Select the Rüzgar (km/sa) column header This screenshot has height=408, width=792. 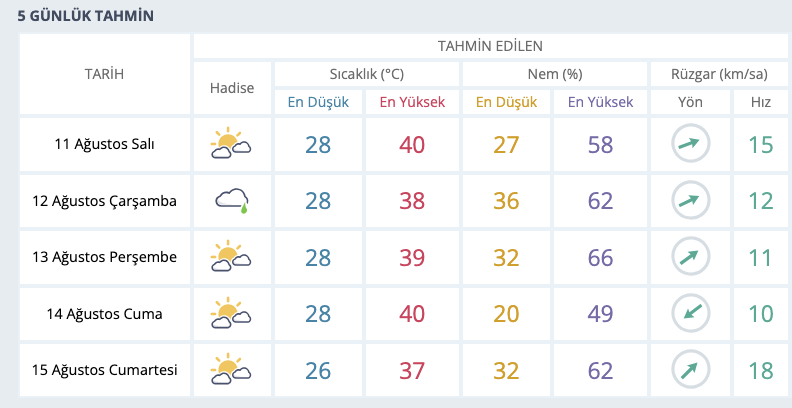tap(719, 74)
